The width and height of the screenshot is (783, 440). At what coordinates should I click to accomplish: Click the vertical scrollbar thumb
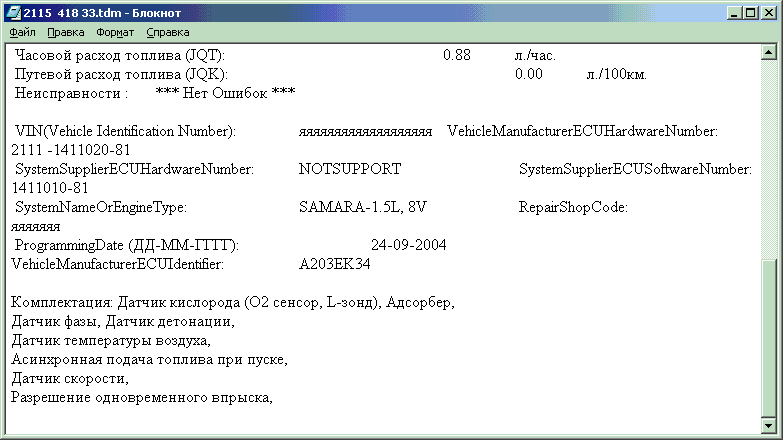click(769, 338)
